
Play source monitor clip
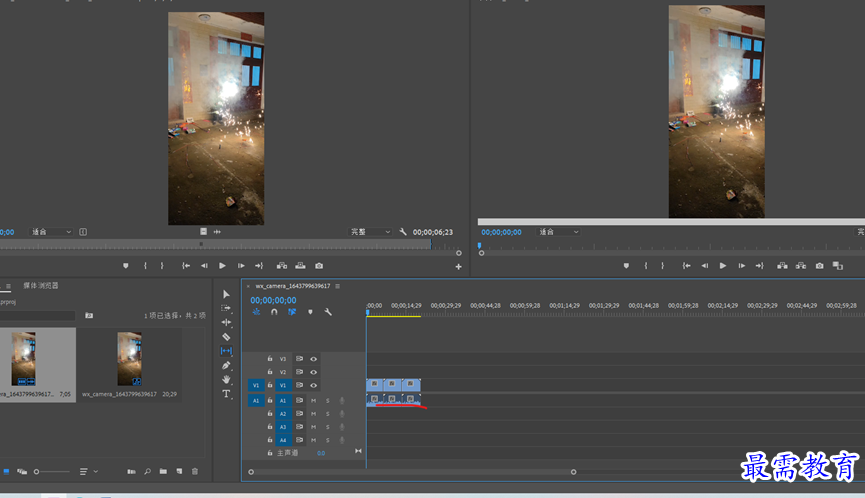tap(222, 266)
